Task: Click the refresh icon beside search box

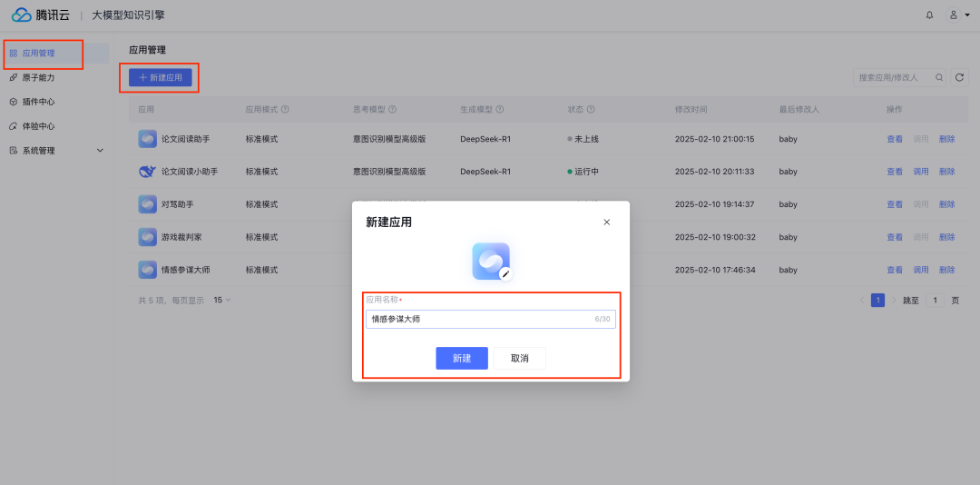Action: coord(960,78)
